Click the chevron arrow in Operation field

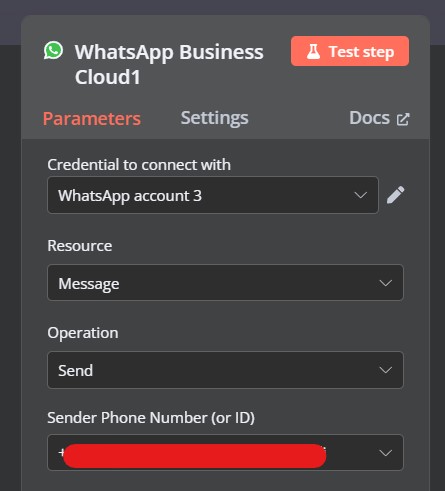(386, 370)
